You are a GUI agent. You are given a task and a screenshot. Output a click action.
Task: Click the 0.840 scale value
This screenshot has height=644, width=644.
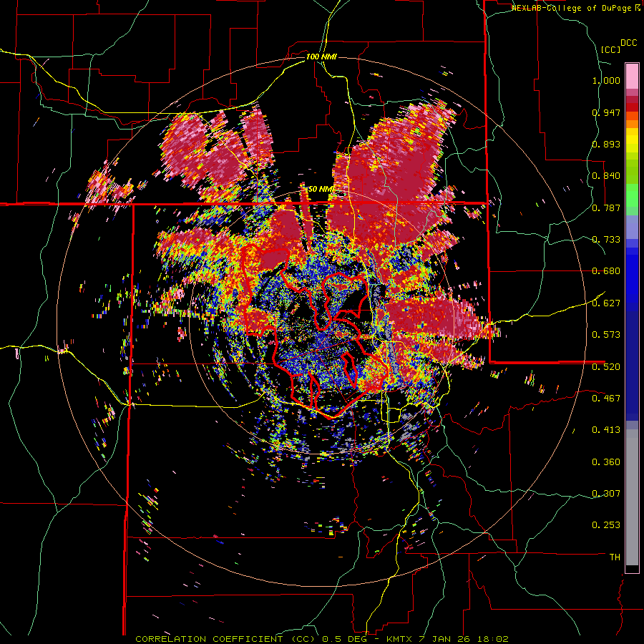(x=606, y=176)
